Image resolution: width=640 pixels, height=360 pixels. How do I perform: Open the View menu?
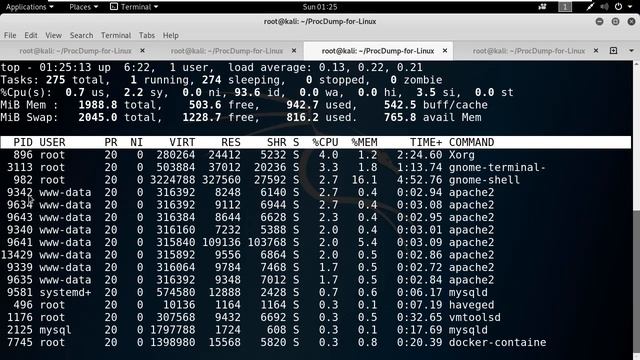[53, 36]
